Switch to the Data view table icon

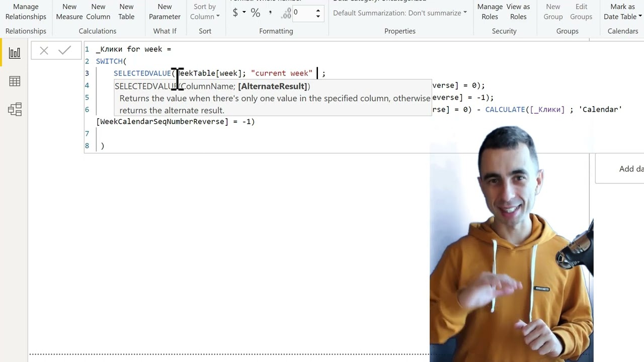tap(15, 81)
